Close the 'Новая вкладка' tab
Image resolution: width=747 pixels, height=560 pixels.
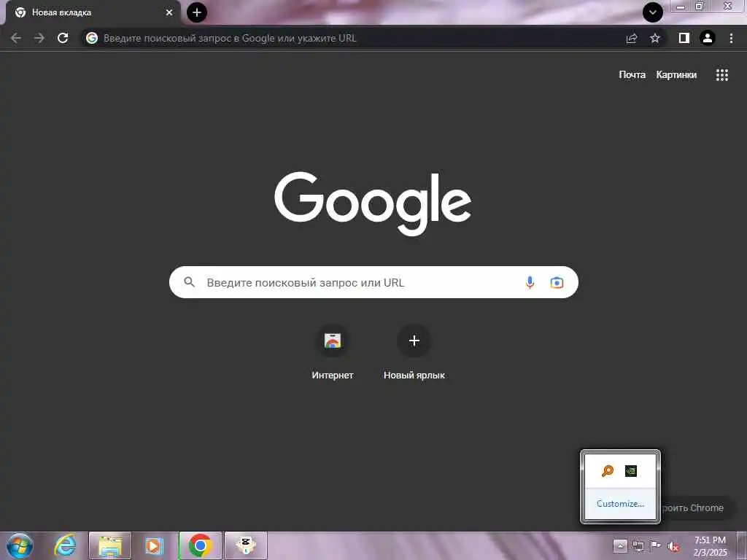point(169,12)
